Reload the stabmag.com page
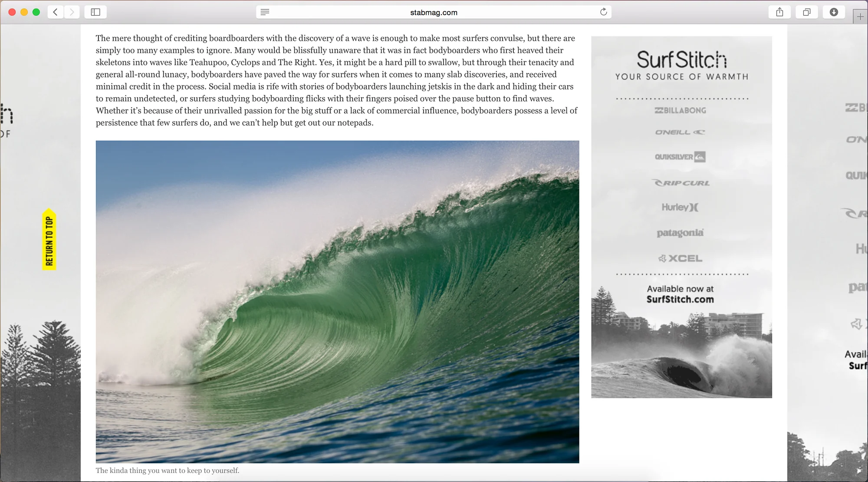Image resolution: width=868 pixels, height=482 pixels. click(x=603, y=12)
